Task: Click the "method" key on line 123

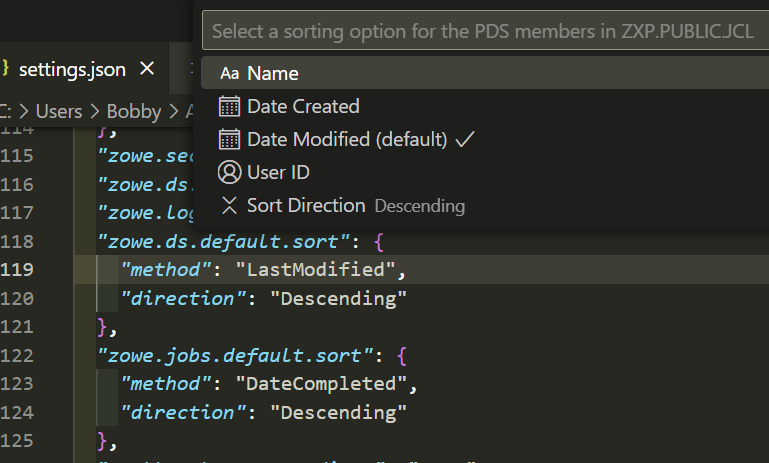Action: pyautogui.click(x=166, y=384)
